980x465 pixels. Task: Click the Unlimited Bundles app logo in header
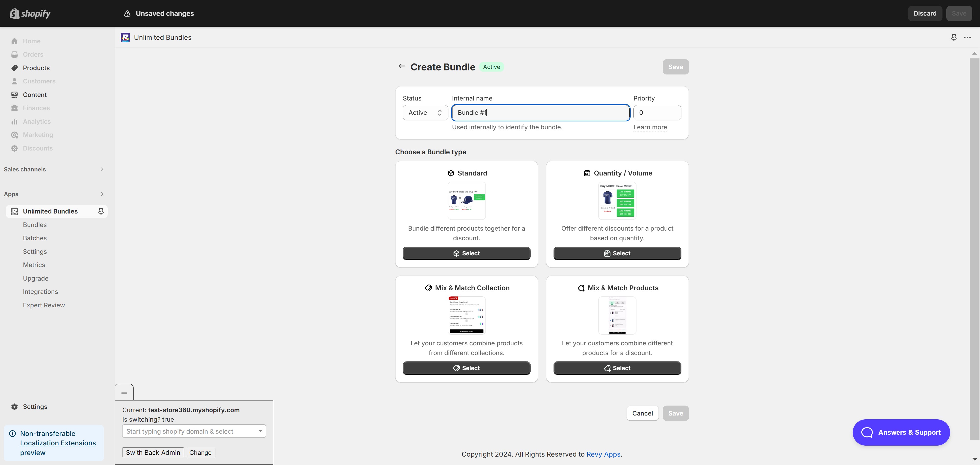[x=125, y=37]
